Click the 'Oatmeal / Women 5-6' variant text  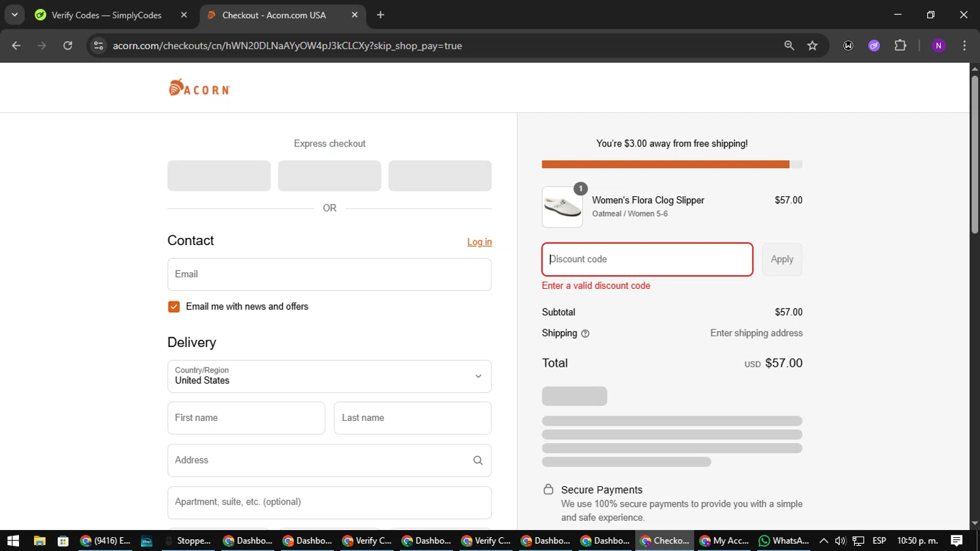[x=630, y=214]
